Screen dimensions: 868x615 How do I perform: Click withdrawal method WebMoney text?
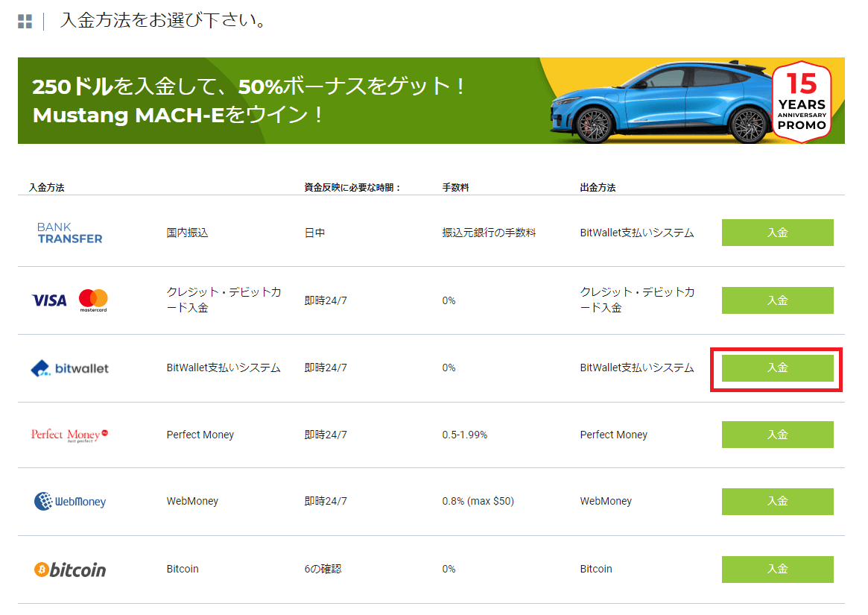tap(606, 501)
